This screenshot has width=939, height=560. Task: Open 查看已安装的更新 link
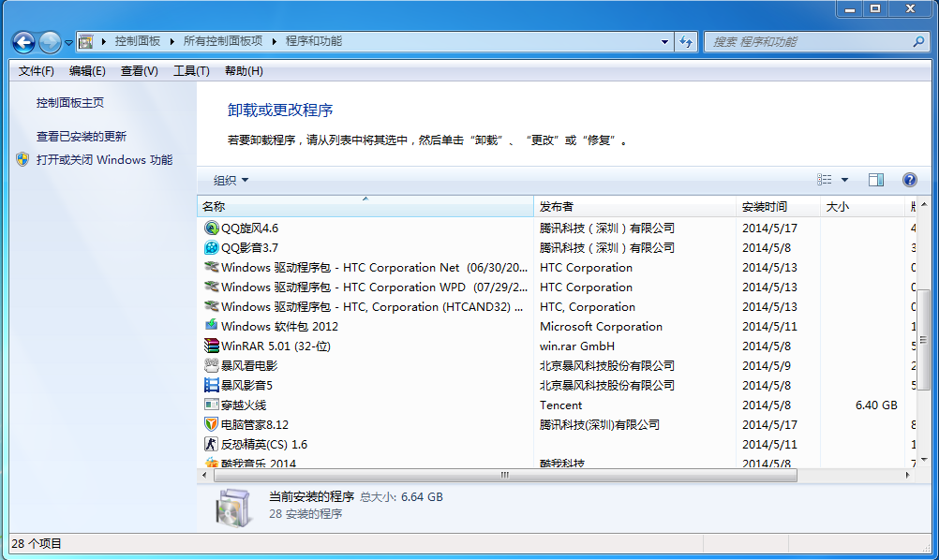click(82, 137)
